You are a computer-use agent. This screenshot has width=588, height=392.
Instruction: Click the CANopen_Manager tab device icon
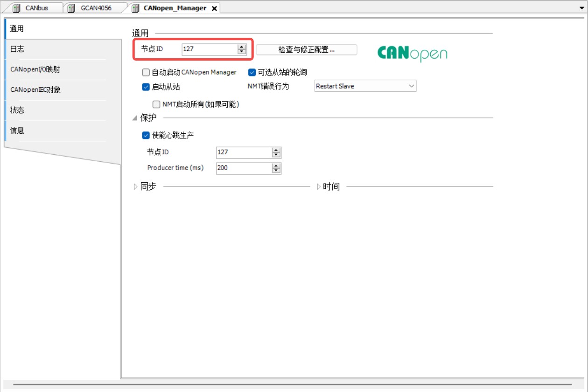point(135,8)
